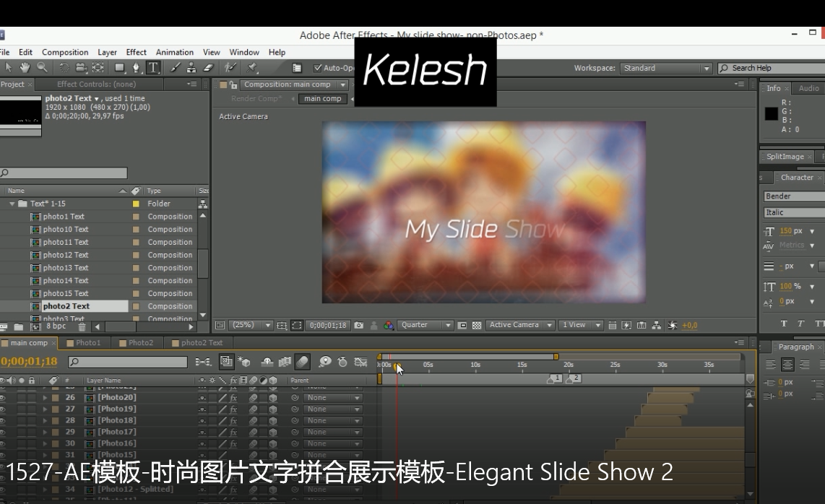The width and height of the screenshot is (825, 504).
Task: Toggle the composition viewer lock
Action: pyautogui.click(x=233, y=84)
